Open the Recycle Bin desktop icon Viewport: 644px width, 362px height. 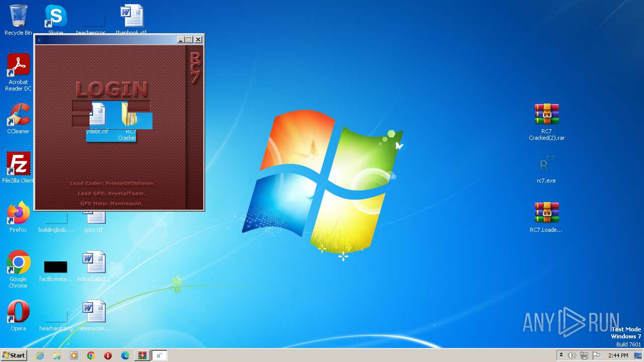tap(18, 20)
